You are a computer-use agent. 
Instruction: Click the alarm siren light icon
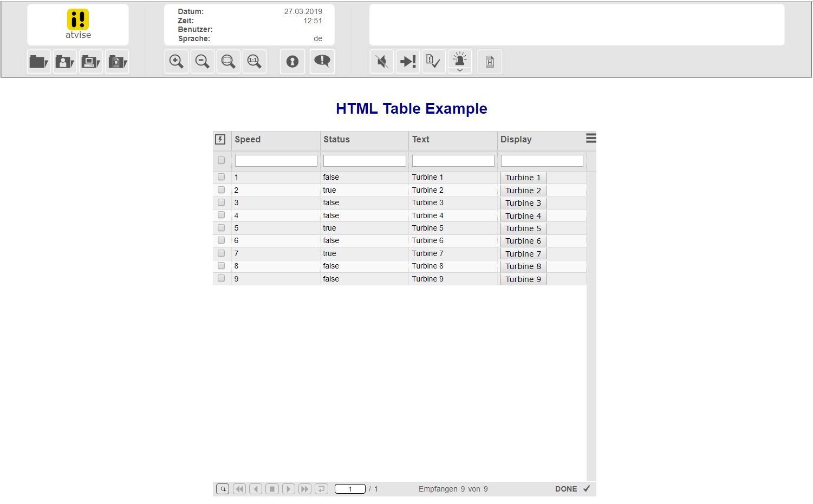tap(460, 58)
